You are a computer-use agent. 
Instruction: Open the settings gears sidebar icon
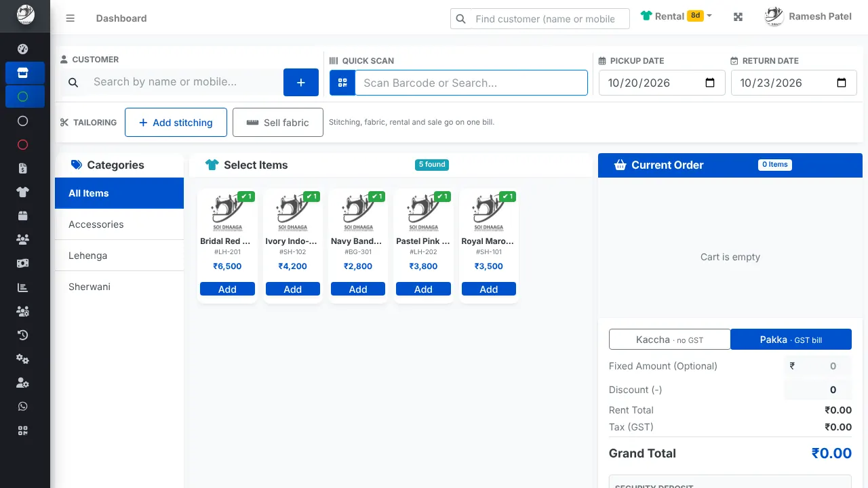(x=22, y=359)
